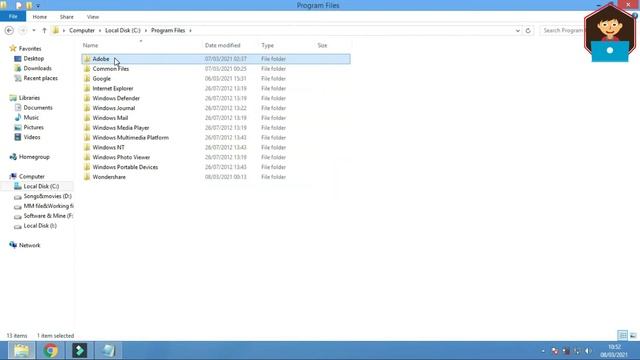This screenshot has width=640, height=360.
Task: Expand the address bar history dropdown
Action: 518,31
